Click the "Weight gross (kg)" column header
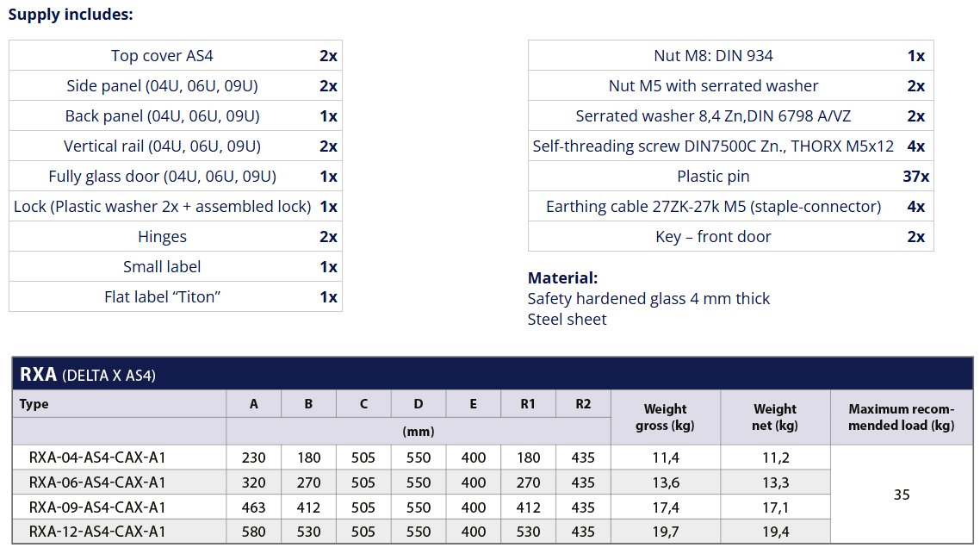The width and height of the screenshot is (980, 554). click(x=665, y=417)
